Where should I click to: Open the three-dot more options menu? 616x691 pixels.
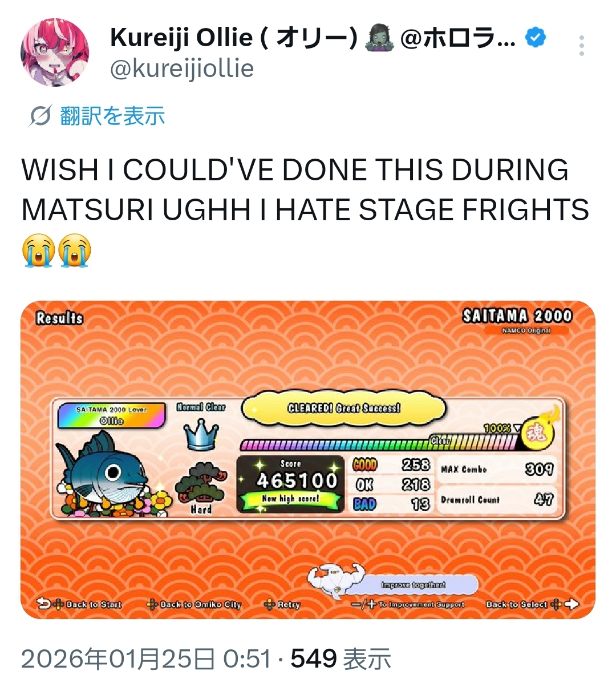pos(581,46)
